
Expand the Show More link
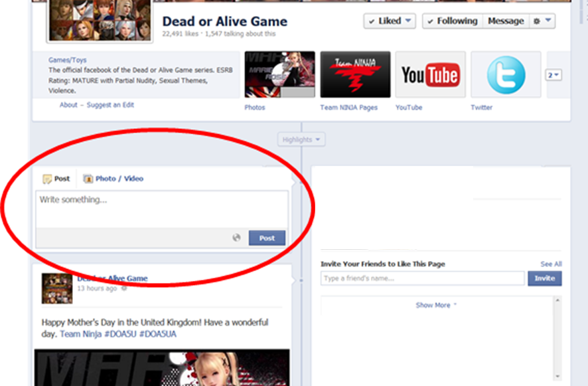pyautogui.click(x=436, y=305)
